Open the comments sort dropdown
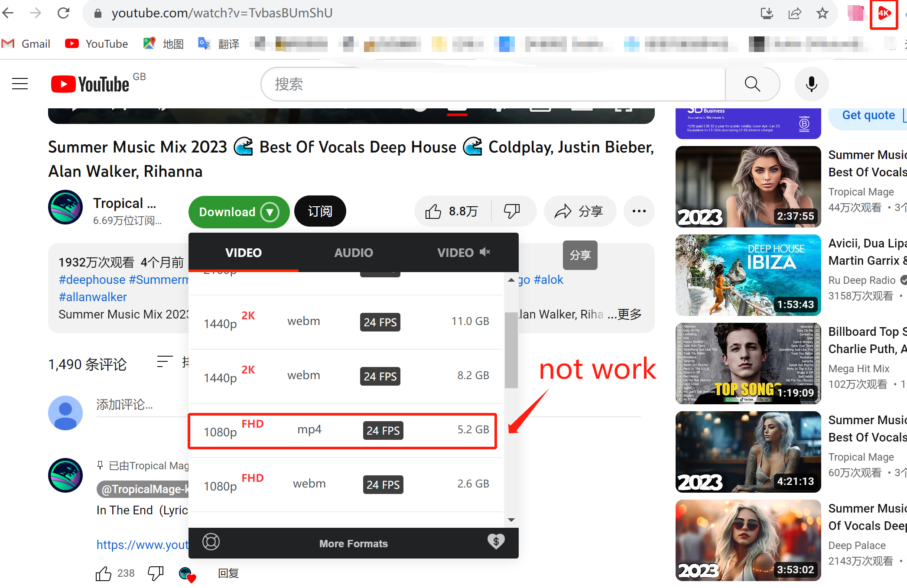The image size is (907, 588). point(165,362)
